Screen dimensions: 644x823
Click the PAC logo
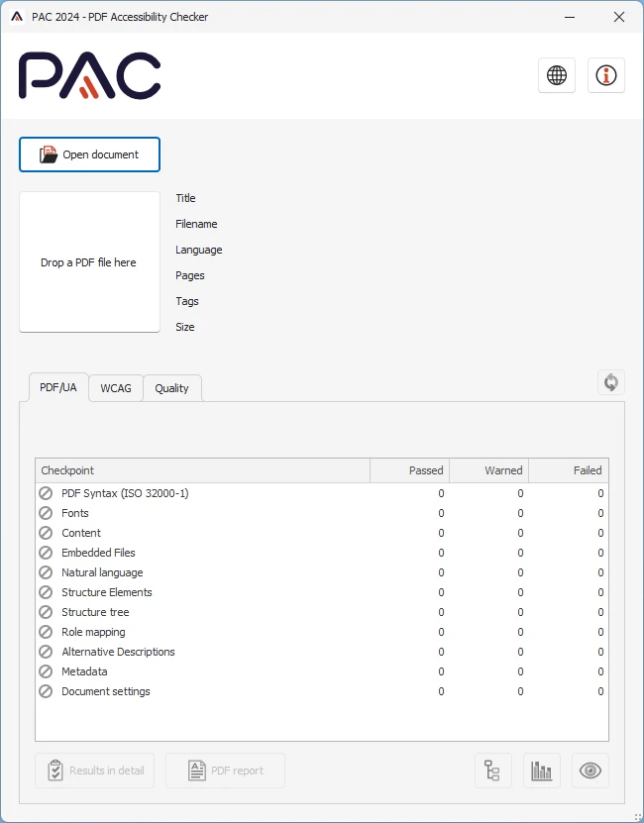(89, 75)
